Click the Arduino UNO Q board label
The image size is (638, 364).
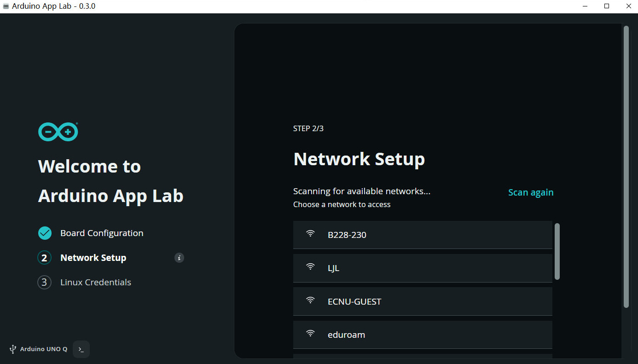44,349
